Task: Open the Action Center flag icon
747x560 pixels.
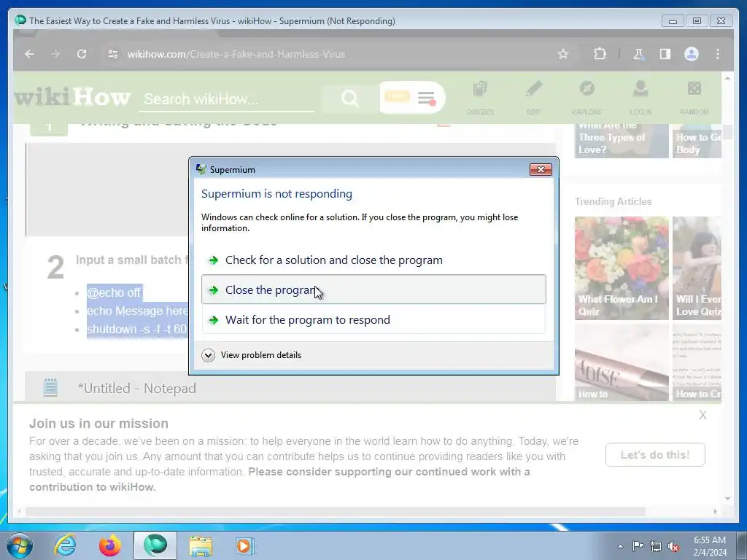Action: [638, 546]
